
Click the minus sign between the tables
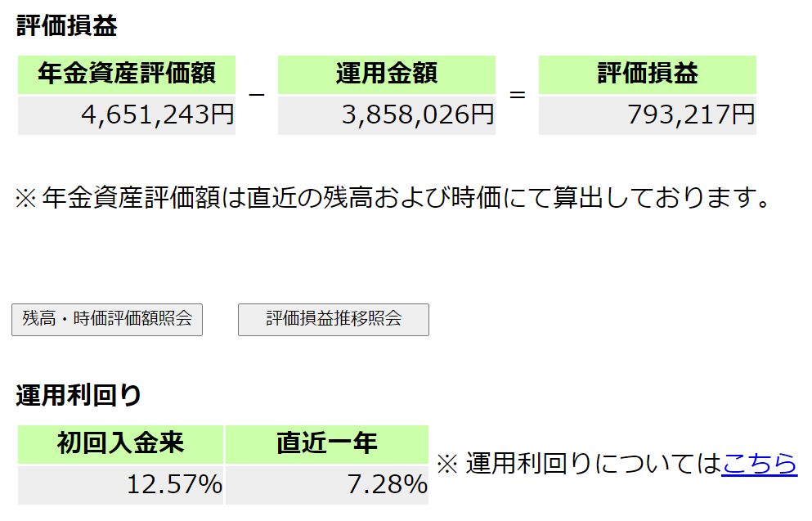[x=257, y=95]
